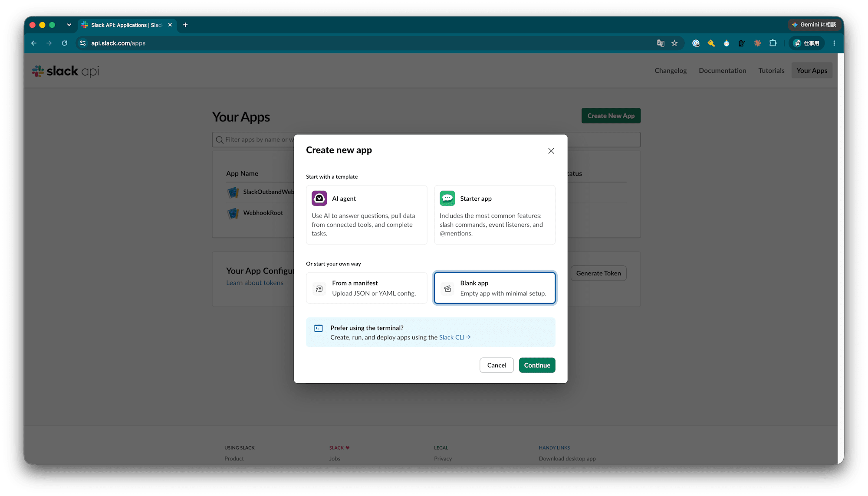This screenshot has width=868, height=496.
Task: Click the blue circle extension icon beside the star
Action: pyautogui.click(x=696, y=43)
